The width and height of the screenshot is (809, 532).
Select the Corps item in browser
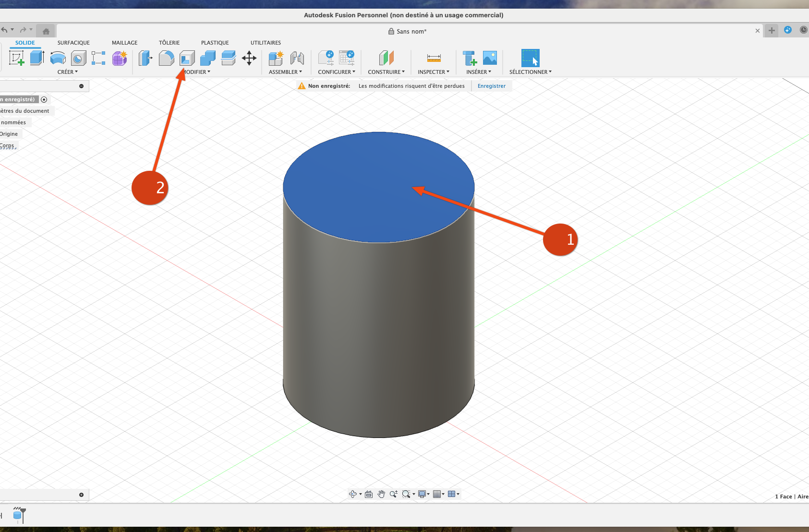pyautogui.click(x=7, y=145)
